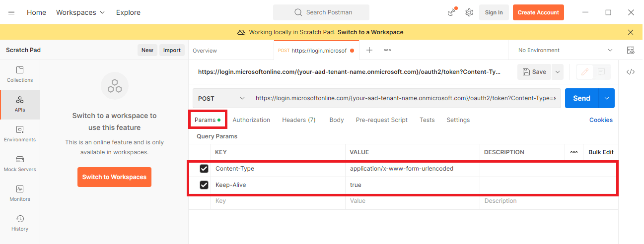
Task: Dismiss the Scratch Pad banner
Action: 631,32
